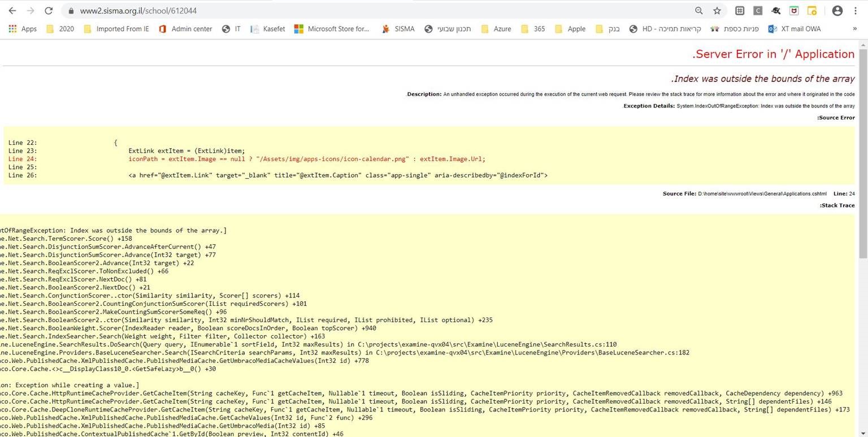Open the תכנון שבועי bookmark
This screenshot has width=868, height=437.
(448, 29)
